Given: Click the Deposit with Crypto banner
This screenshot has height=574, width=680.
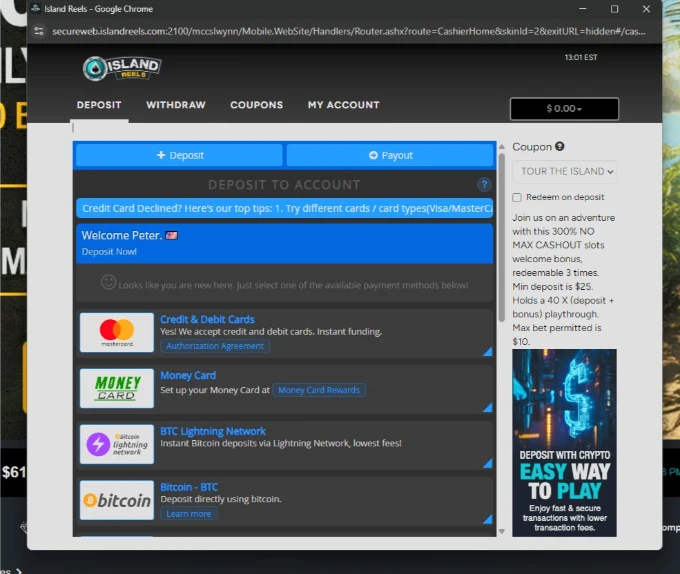Looking at the screenshot, I should [x=564, y=442].
